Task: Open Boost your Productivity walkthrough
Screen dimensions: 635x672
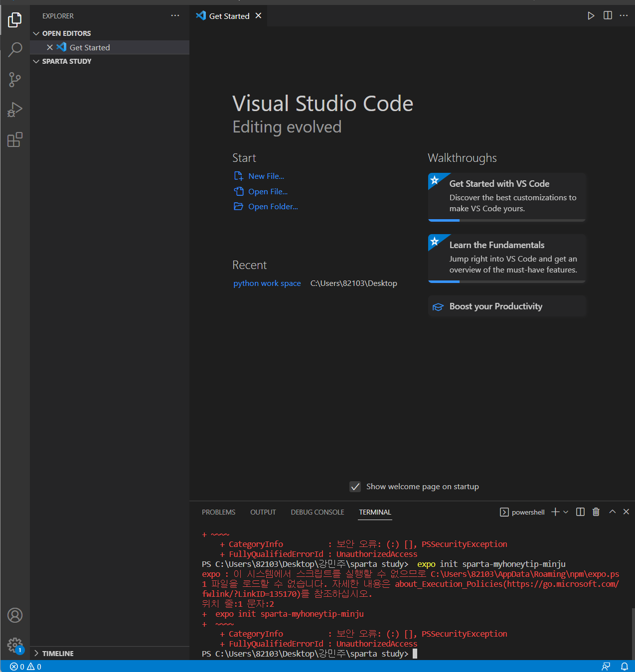Action: 507,306
